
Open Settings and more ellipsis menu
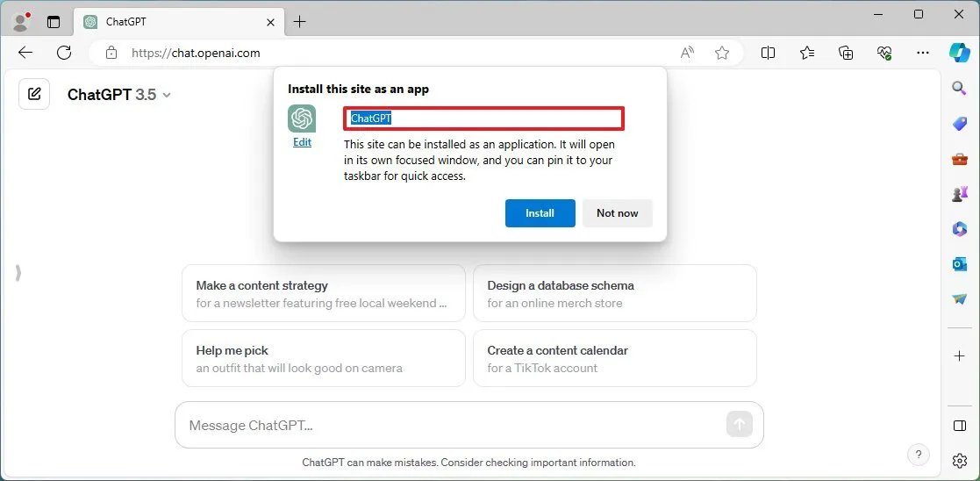922,54
